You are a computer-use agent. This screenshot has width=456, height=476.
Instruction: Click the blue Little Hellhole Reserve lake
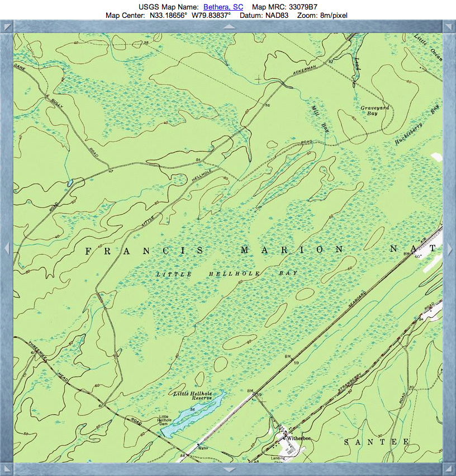[x=193, y=413]
